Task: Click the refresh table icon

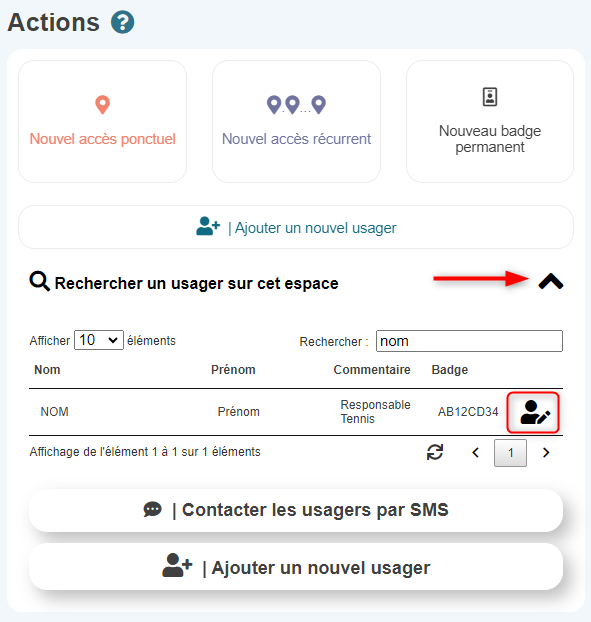Action: 435,452
